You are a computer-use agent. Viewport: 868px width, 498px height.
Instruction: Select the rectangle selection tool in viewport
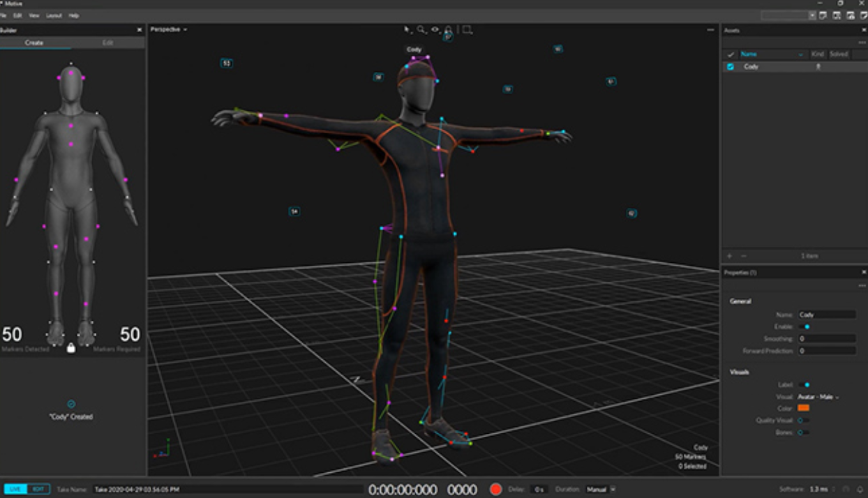tap(466, 29)
